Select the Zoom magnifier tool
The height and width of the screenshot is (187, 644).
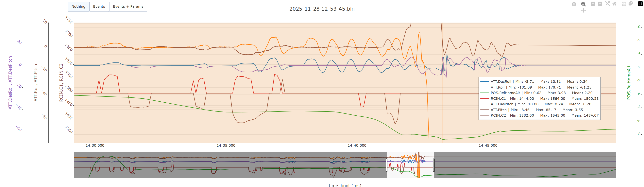583,4
